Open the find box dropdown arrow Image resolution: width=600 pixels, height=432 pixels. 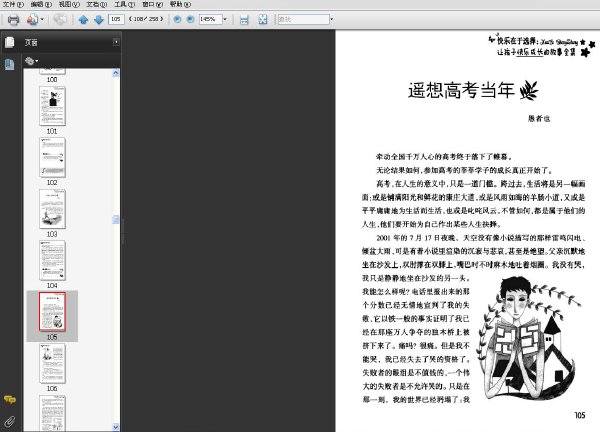coord(332,19)
